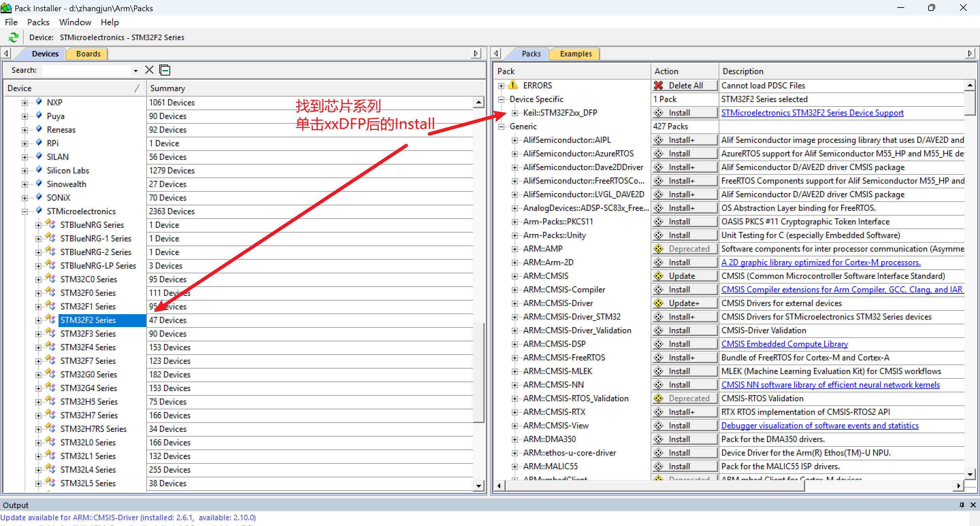Click Install+ for ARM::CMSIS-FreeRTOS

tap(685, 357)
